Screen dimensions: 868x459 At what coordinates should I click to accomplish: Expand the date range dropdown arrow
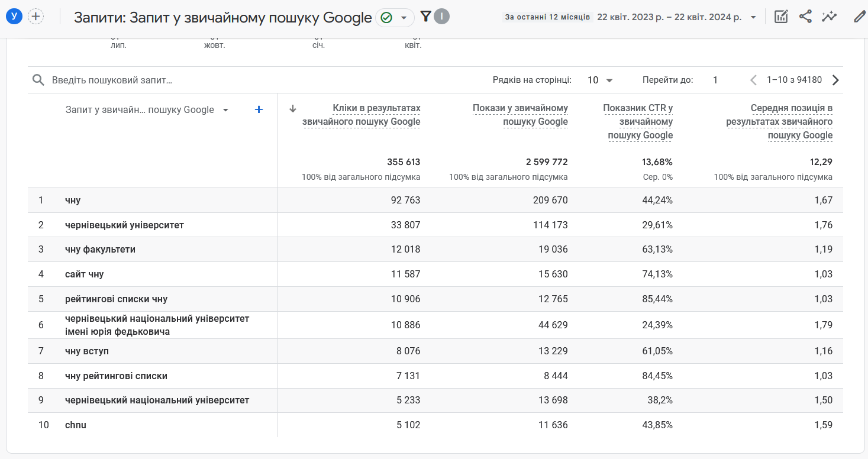pos(753,17)
